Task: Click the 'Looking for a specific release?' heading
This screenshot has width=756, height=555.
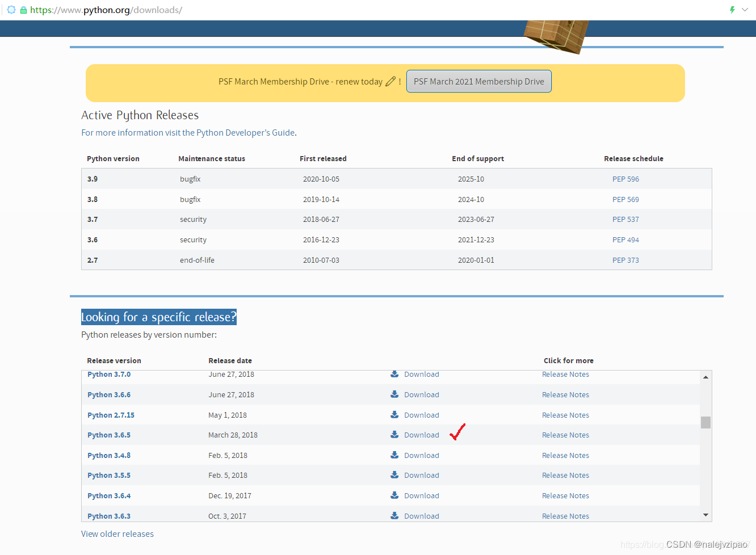Action: coord(159,317)
